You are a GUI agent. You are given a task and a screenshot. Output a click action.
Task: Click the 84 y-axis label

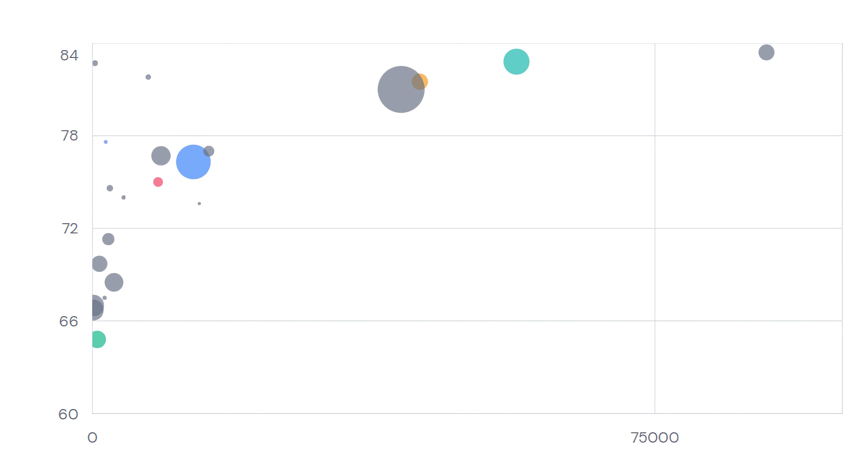pos(69,55)
